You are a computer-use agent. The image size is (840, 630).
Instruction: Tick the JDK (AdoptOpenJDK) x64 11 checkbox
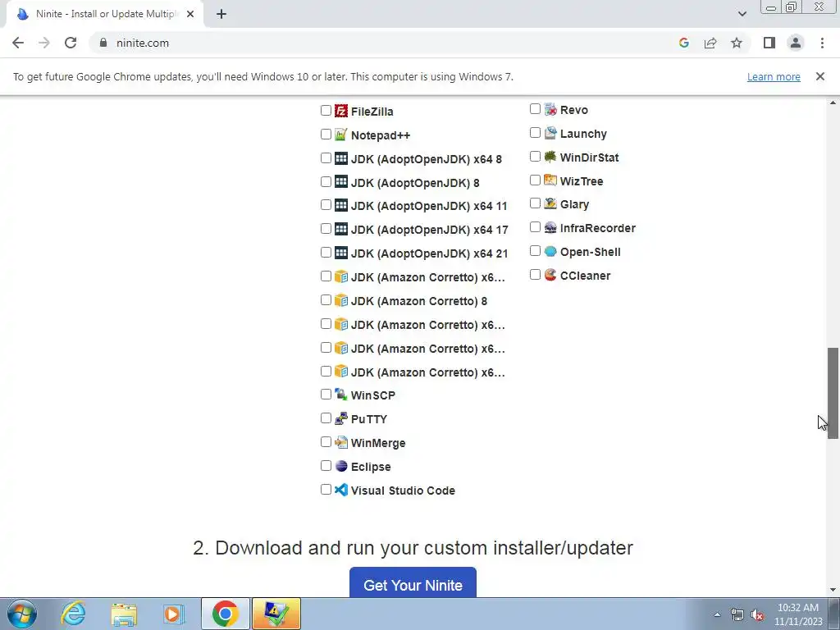pyautogui.click(x=326, y=205)
